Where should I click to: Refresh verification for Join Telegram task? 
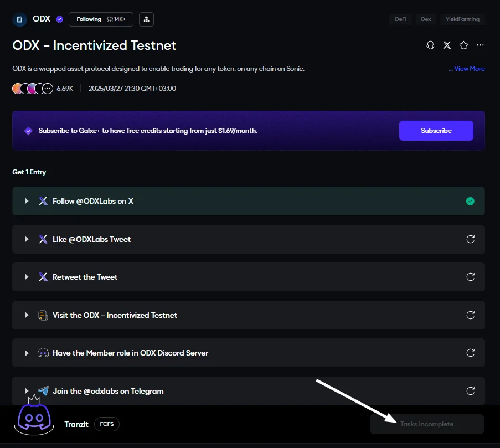(x=470, y=391)
